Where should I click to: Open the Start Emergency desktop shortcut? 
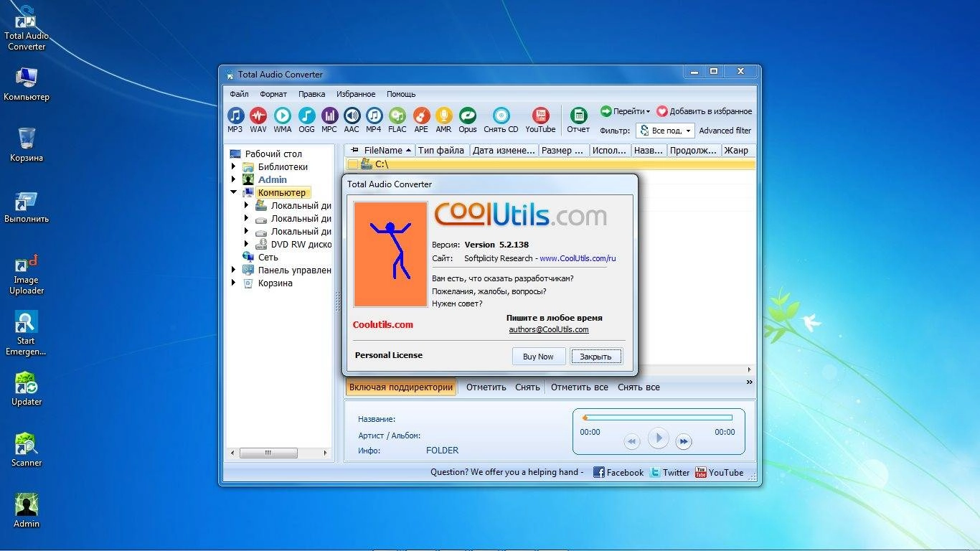[27, 334]
